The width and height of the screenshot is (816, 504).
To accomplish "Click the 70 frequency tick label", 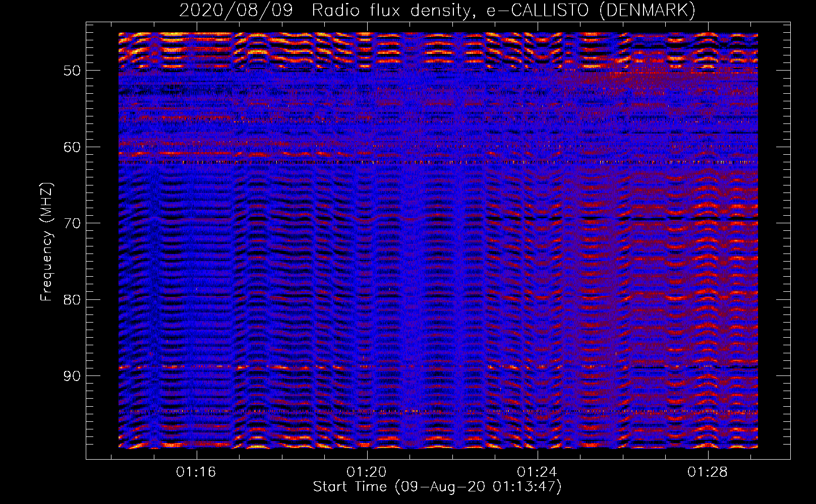I will tap(72, 223).
